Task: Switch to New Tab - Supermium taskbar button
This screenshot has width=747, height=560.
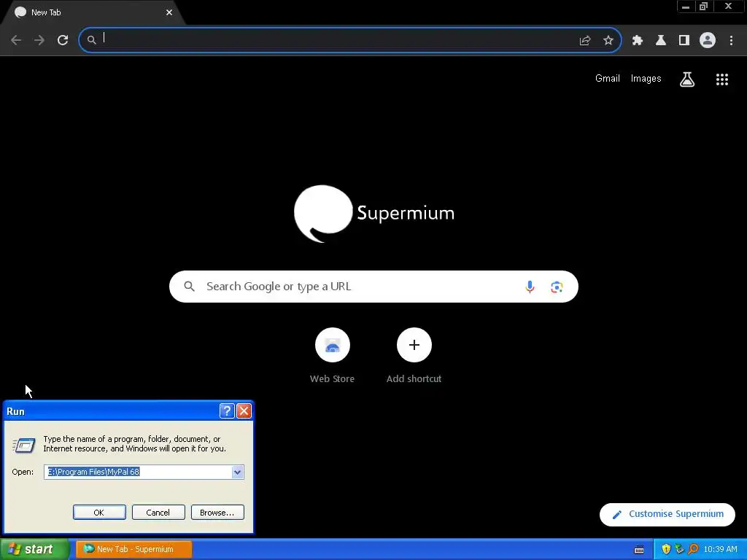Action: [x=134, y=549]
